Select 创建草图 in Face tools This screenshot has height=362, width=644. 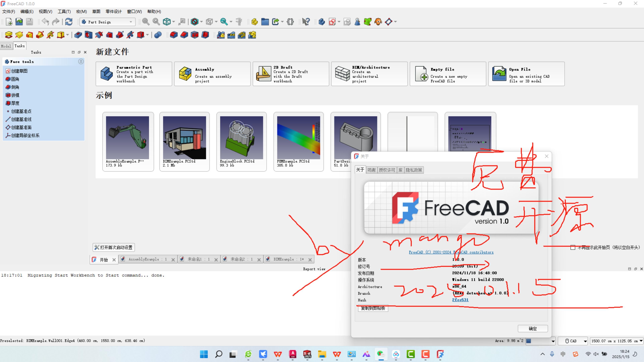(16, 71)
